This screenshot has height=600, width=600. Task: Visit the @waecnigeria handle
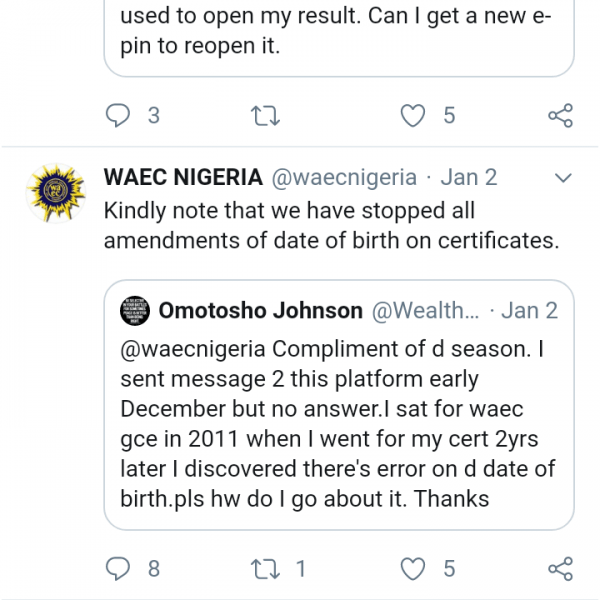(344, 178)
